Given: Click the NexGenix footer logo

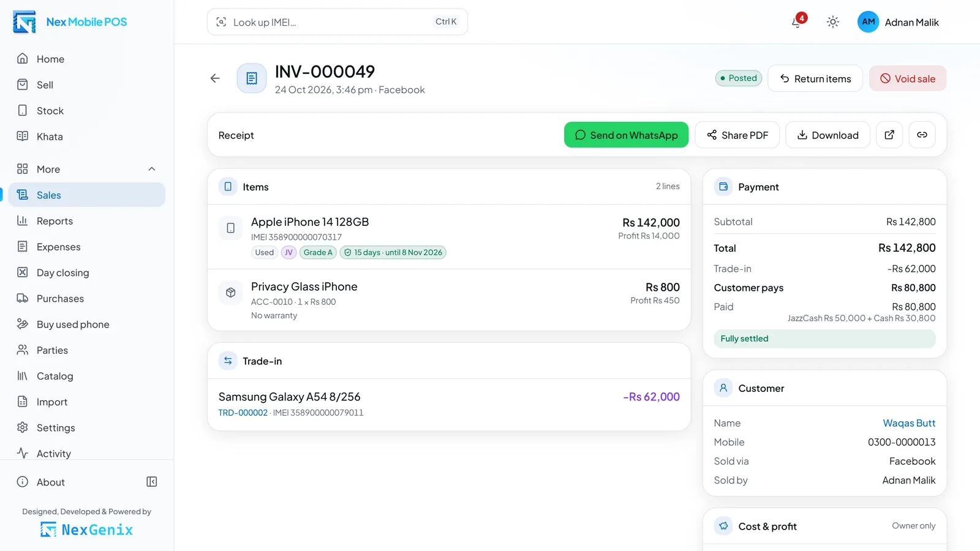Looking at the screenshot, I should coord(87,530).
